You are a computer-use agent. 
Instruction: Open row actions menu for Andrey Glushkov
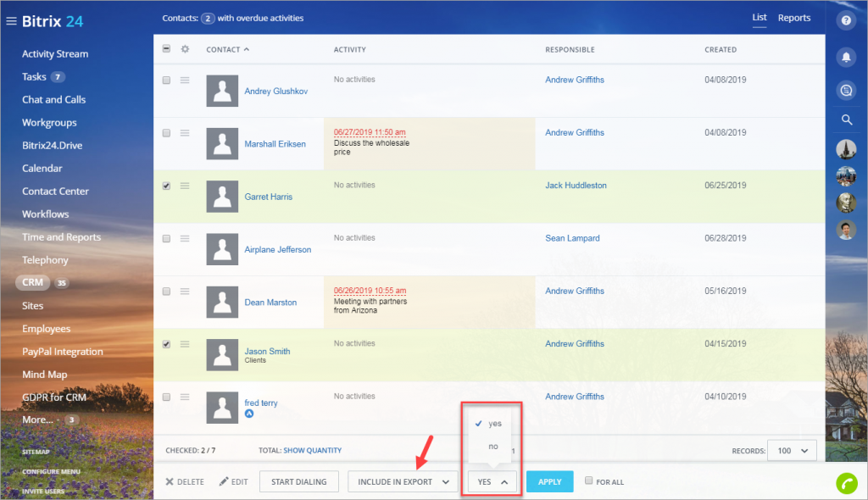[x=185, y=81]
